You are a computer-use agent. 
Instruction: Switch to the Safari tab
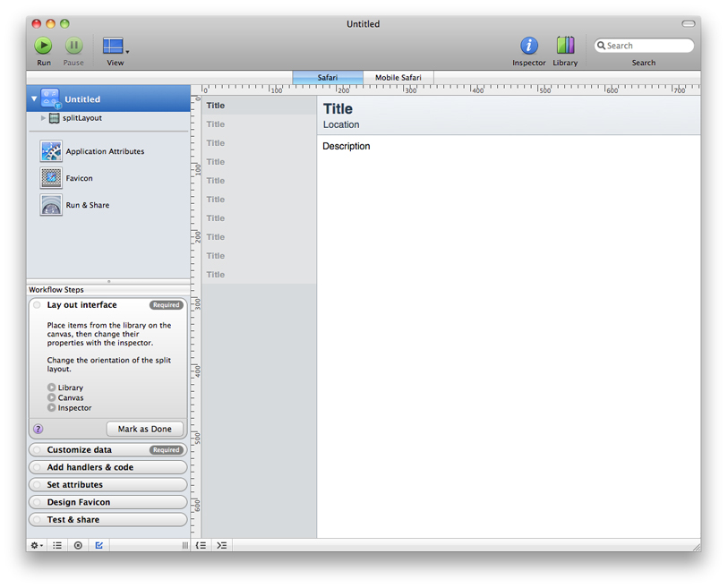[x=328, y=78]
